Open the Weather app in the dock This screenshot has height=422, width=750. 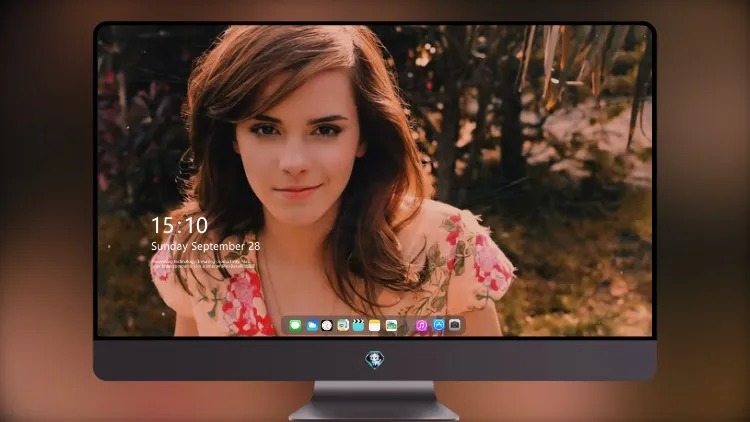311,326
